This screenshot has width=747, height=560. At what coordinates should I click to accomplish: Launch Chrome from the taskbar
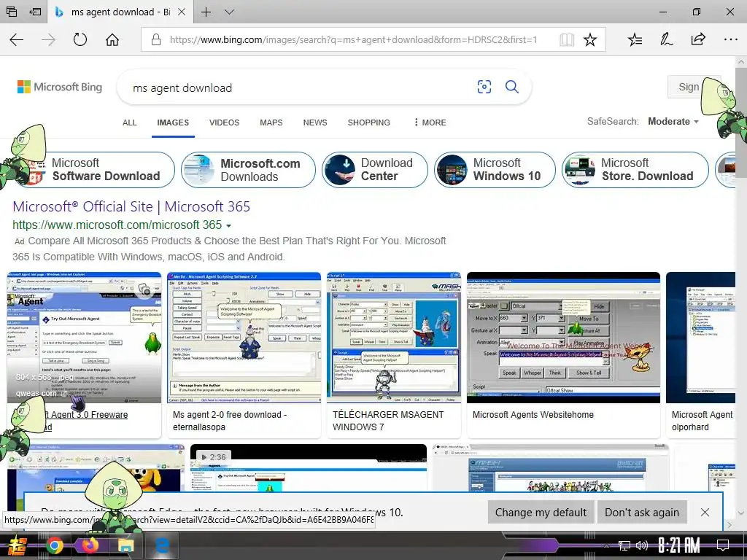click(x=54, y=545)
